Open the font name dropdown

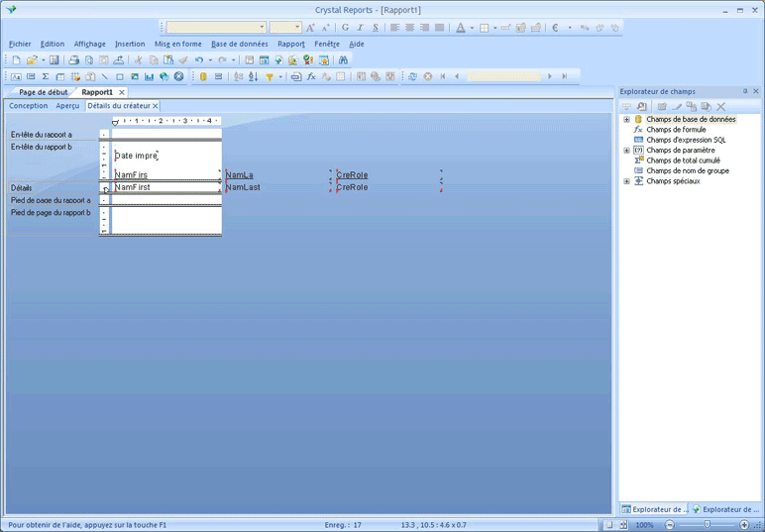click(262, 28)
